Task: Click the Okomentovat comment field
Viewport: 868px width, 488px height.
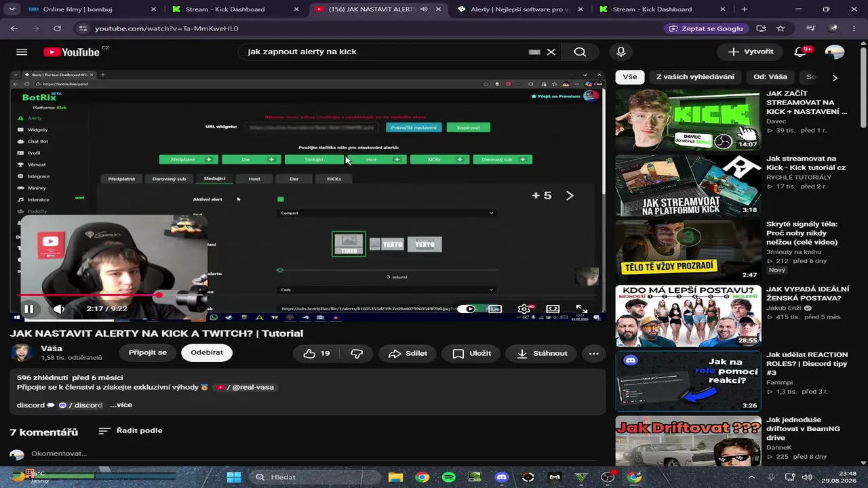Action: click(x=59, y=453)
